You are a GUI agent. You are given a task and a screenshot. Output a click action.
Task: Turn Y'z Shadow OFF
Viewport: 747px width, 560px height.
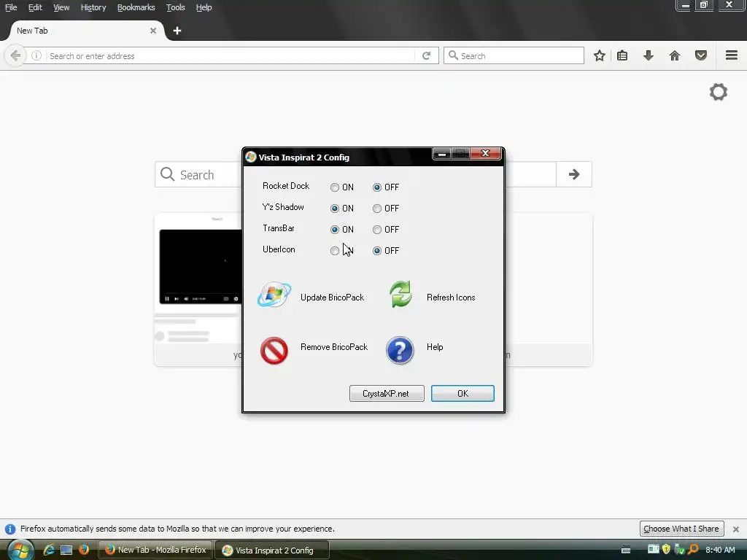[377, 209]
